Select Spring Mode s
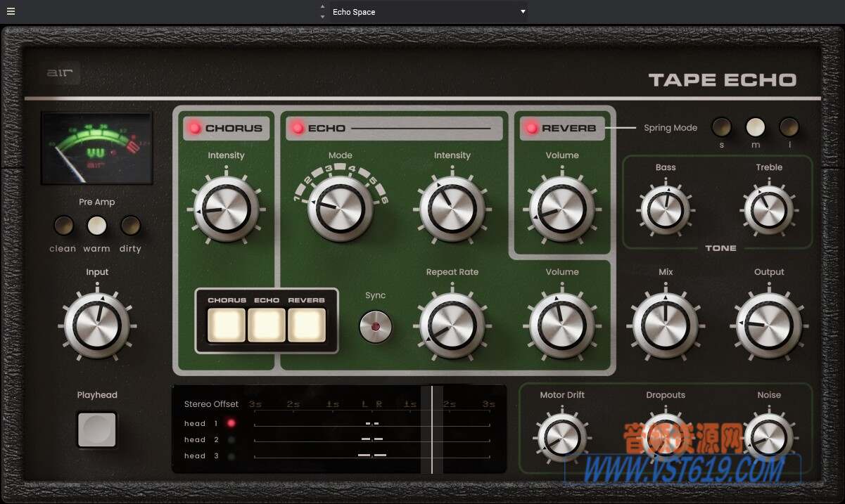Screen dimensions: 845x504 (721, 127)
